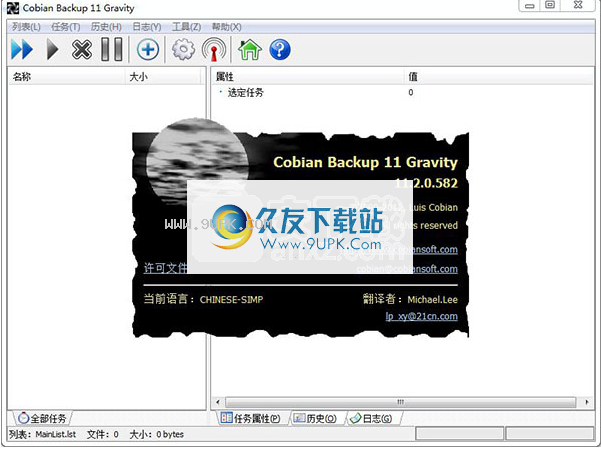This screenshot has height=454, width=601.
Task: Click the horizontal scrollbar thumb in properties pane
Action: [400, 402]
